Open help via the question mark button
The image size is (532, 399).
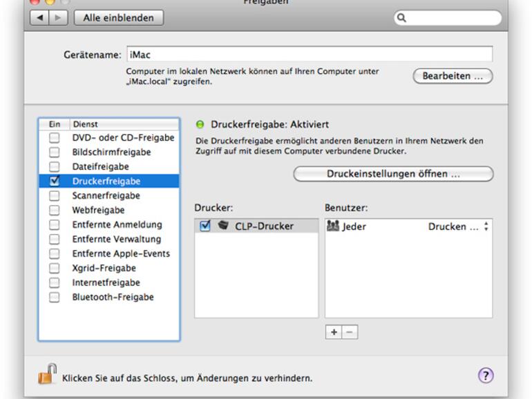point(486,376)
